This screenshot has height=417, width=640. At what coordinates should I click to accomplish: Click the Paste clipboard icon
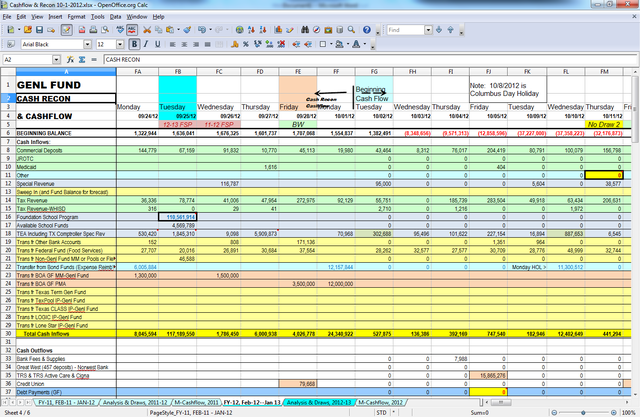(170, 30)
